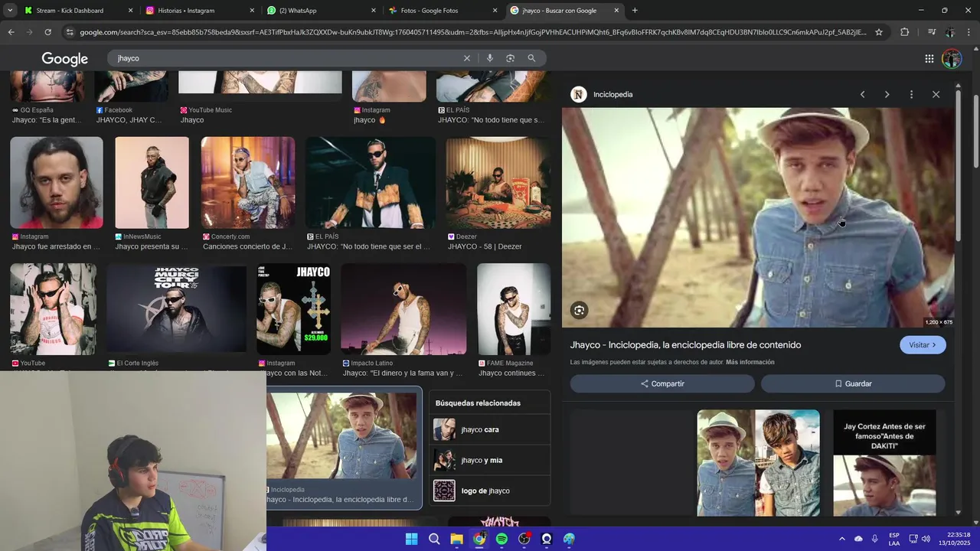The width and height of the screenshot is (980, 551).
Task: Open the large preview image of Jhayco
Action: [758, 217]
